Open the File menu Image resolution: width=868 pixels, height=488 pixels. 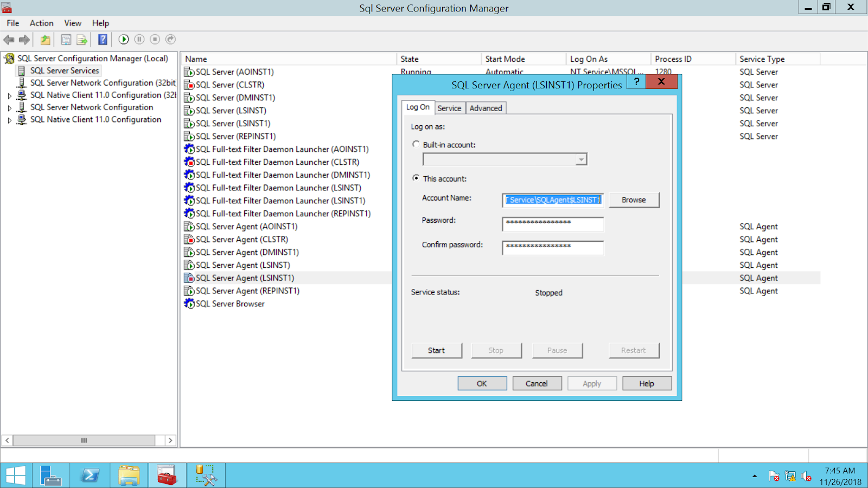click(x=13, y=23)
